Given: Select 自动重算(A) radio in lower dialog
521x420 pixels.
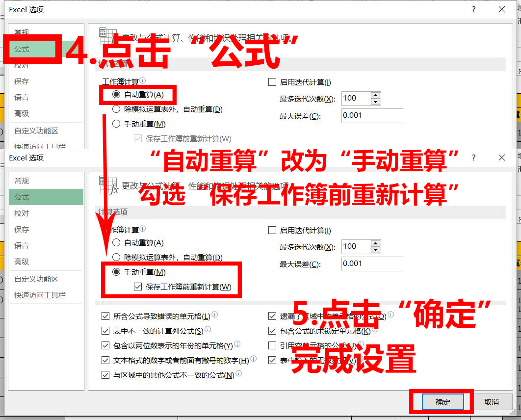Looking at the screenshot, I should 116,242.
